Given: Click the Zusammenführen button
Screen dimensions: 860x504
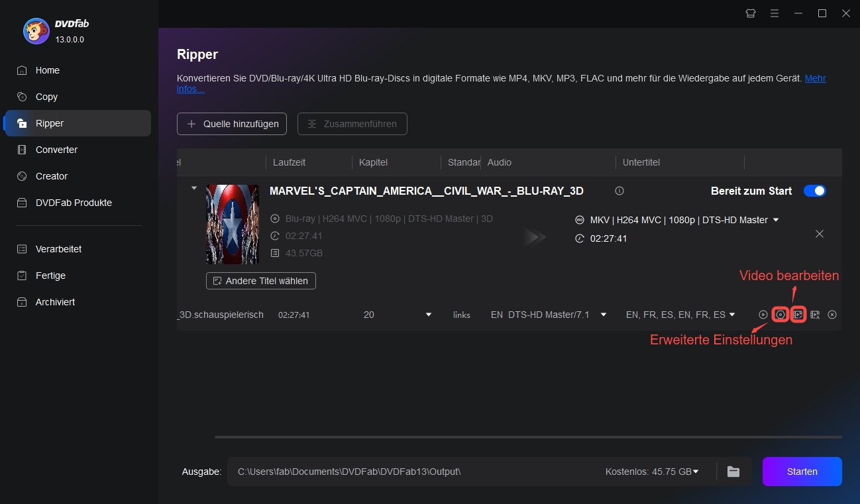Looking at the screenshot, I should [x=352, y=124].
